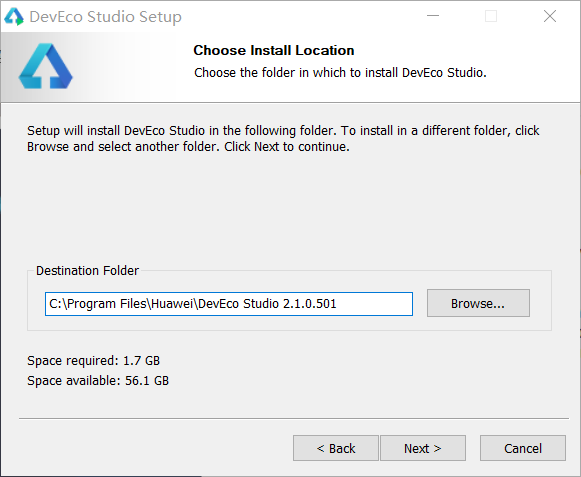Click the small DevEco icon in title bar
Image resolution: width=581 pixels, height=477 pixels.
tap(14, 17)
